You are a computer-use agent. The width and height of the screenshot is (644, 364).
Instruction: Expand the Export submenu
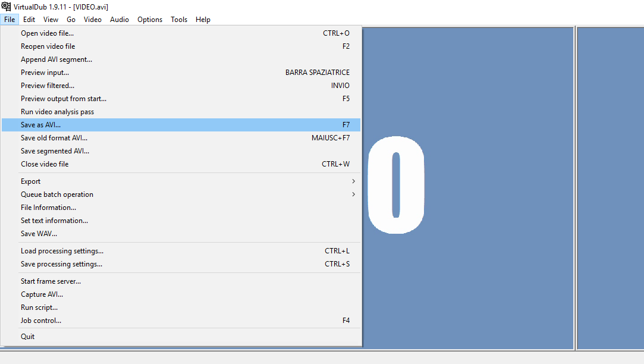pyautogui.click(x=181, y=181)
